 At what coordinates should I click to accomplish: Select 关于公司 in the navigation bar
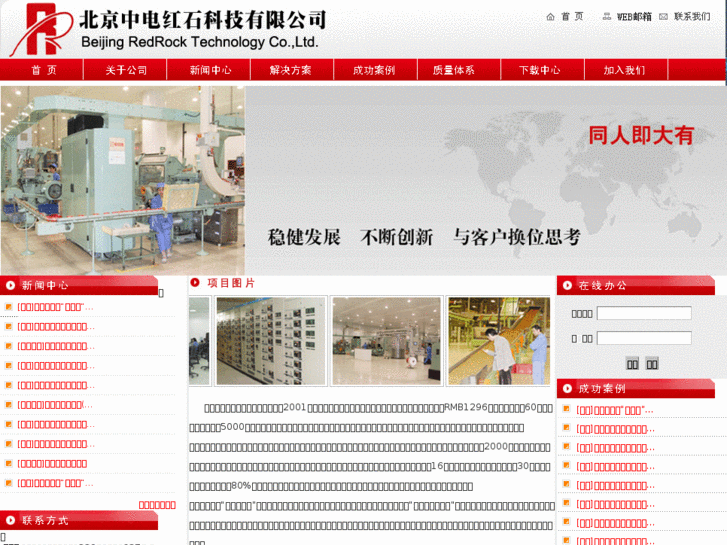point(126,70)
